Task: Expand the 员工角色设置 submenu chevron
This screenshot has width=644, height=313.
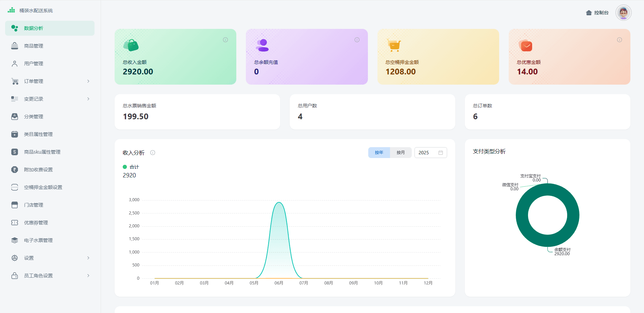Action: pos(88,276)
